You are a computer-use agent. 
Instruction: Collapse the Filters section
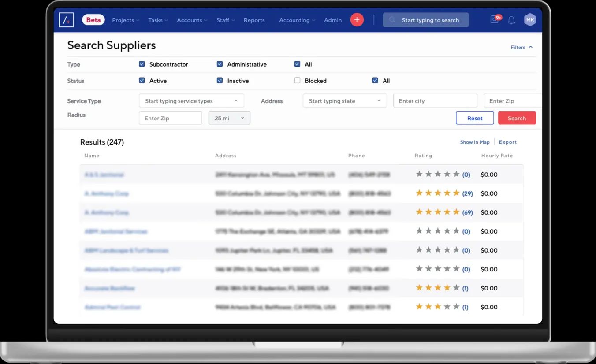[x=521, y=47]
